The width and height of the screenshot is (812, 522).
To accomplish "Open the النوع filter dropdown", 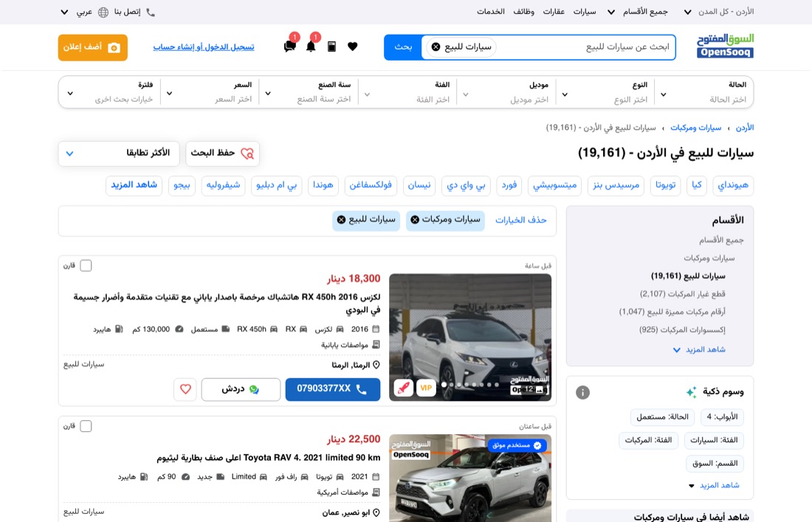I will tap(605, 93).
